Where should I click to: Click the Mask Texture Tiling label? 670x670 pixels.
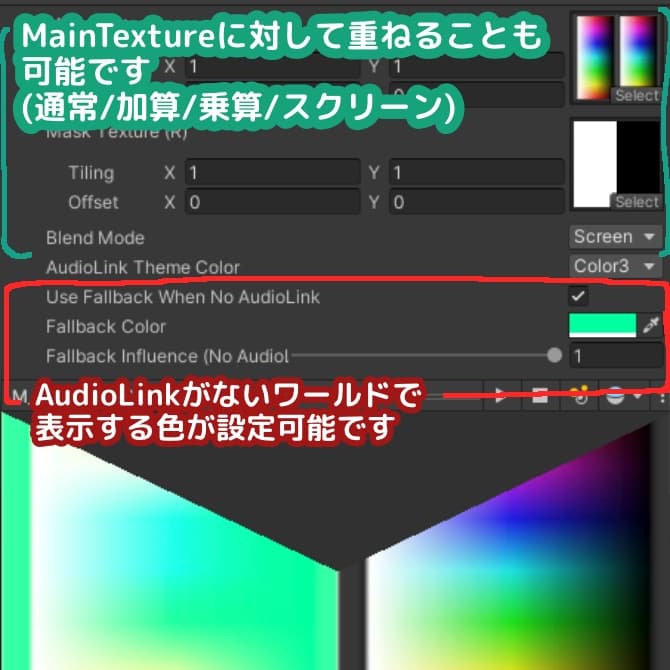tap(91, 173)
